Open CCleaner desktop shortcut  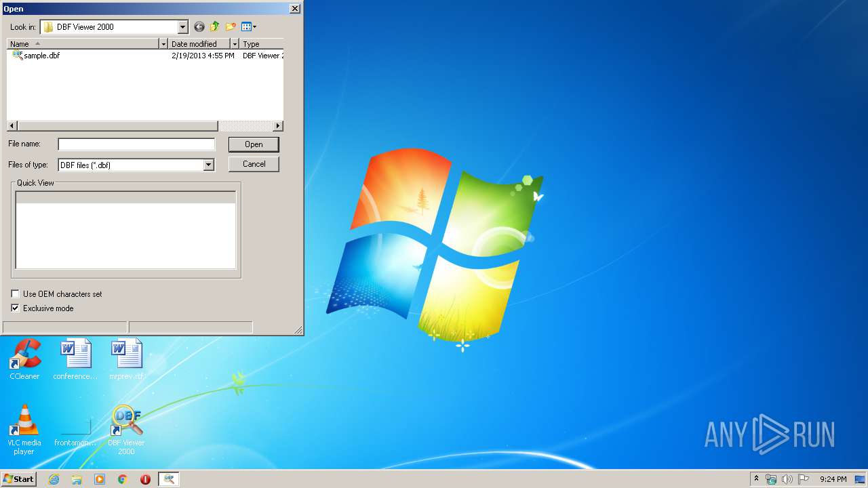pos(24,359)
